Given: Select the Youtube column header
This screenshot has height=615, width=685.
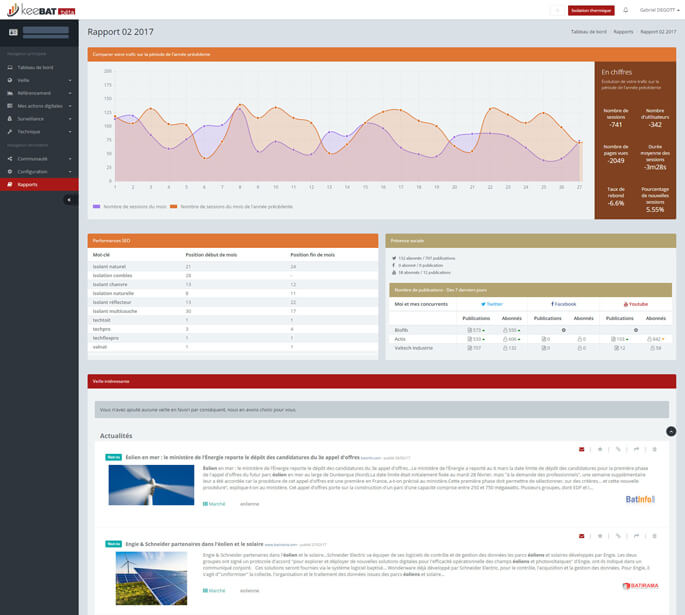Looking at the screenshot, I should 636,304.
